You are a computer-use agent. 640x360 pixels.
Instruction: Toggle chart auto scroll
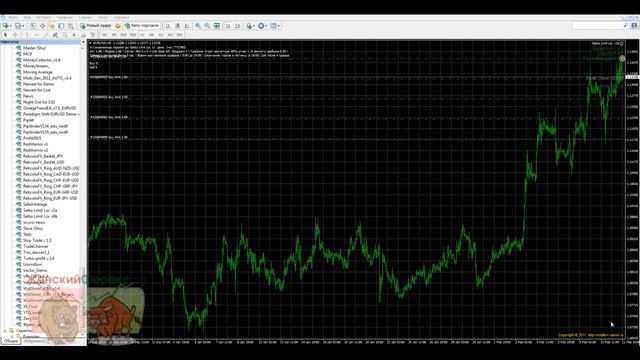tap(228, 26)
